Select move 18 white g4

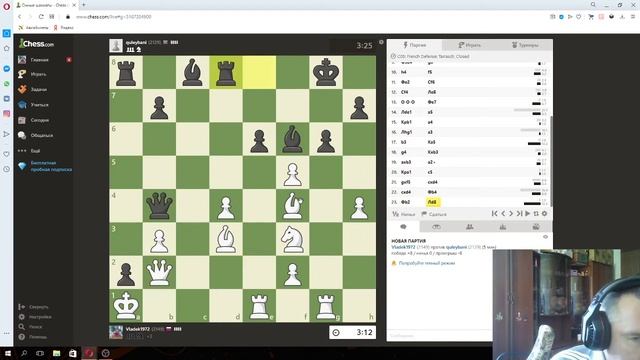[x=404, y=152]
